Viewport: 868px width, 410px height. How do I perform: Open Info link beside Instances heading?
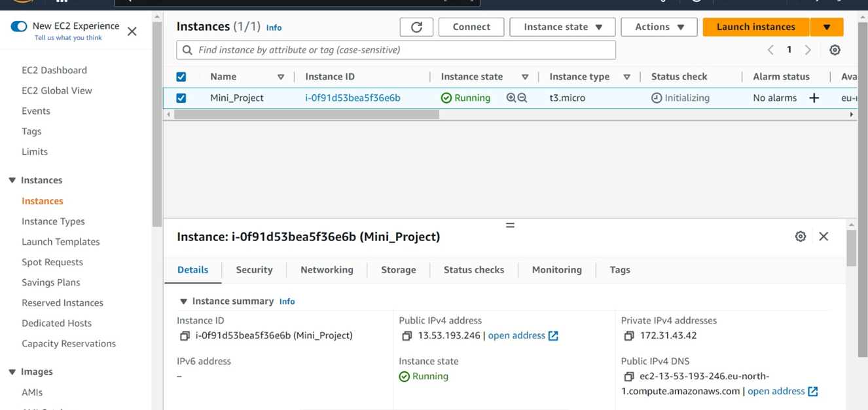[274, 28]
